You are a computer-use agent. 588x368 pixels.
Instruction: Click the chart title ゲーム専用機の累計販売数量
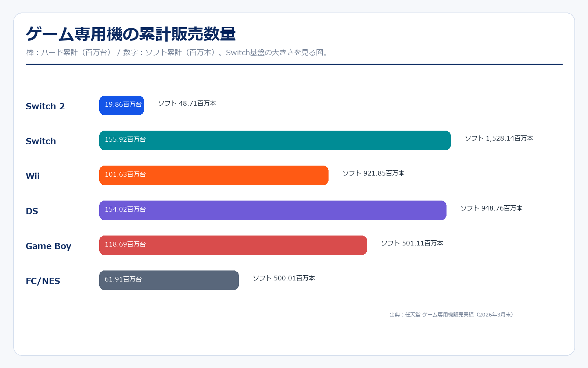(130, 34)
